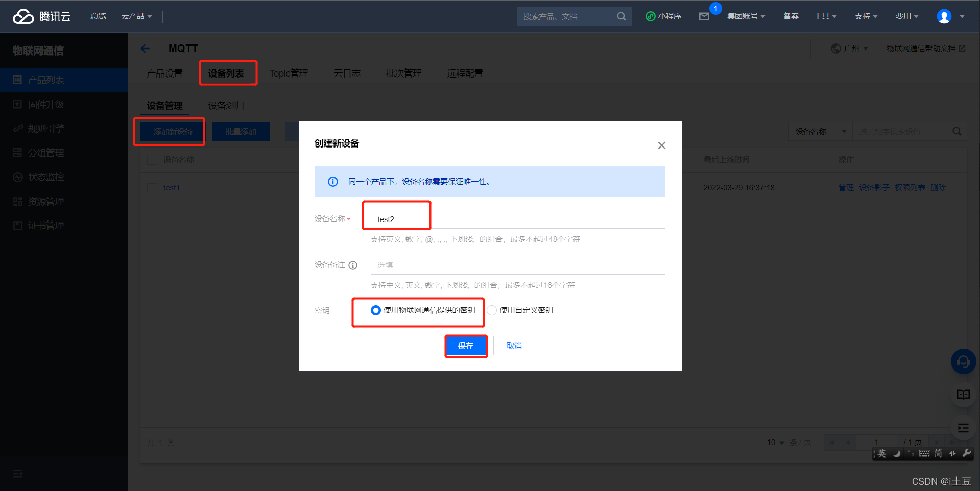Open the 设备名称 search filter dropdown
Screen dimensions: 980x491
[x=820, y=132]
